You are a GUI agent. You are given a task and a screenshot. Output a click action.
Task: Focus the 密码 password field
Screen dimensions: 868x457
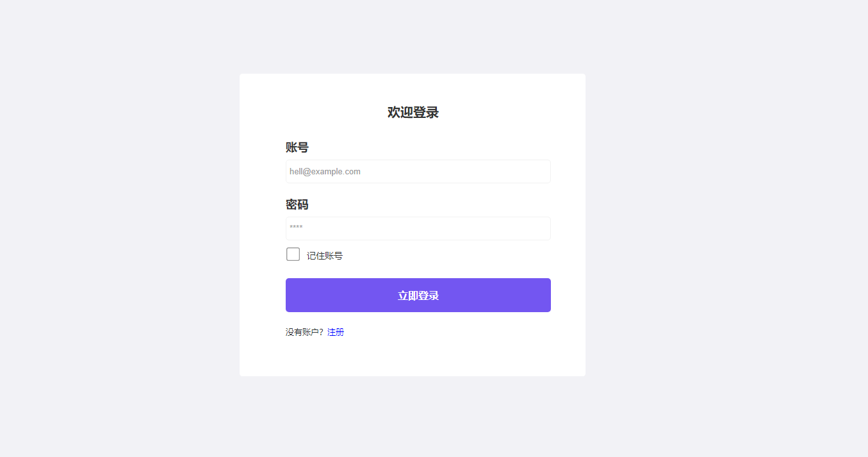[x=418, y=229]
